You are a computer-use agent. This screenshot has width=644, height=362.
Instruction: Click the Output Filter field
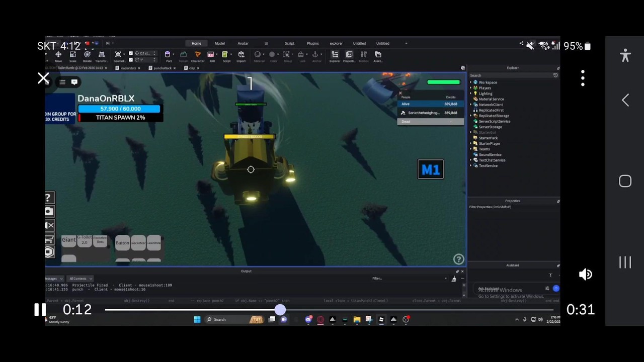coord(409,279)
